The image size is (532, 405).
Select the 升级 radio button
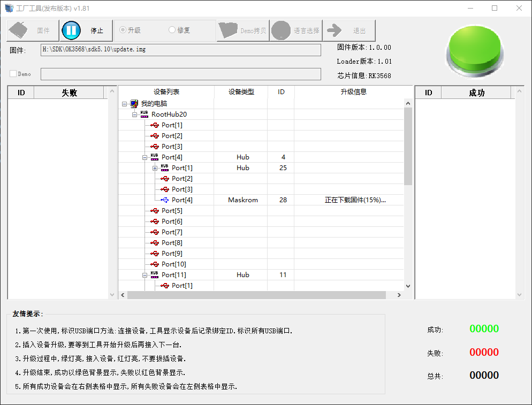(x=123, y=30)
